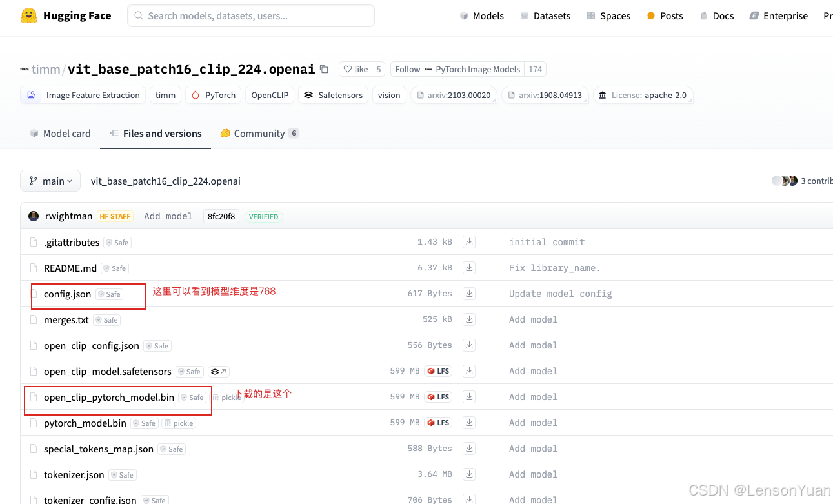The height and width of the screenshot is (504, 833).
Task: Open the README.md file
Action: pyautogui.click(x=70, y=268)
